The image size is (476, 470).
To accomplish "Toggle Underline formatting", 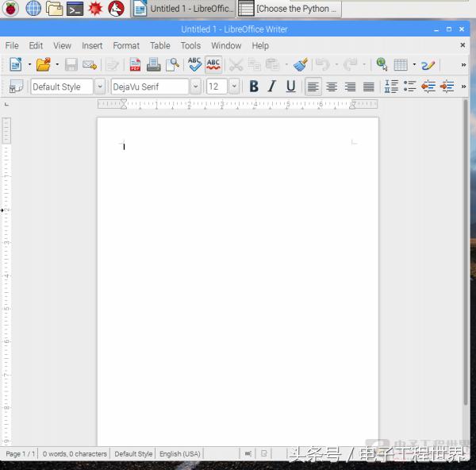I will (290, 87).
